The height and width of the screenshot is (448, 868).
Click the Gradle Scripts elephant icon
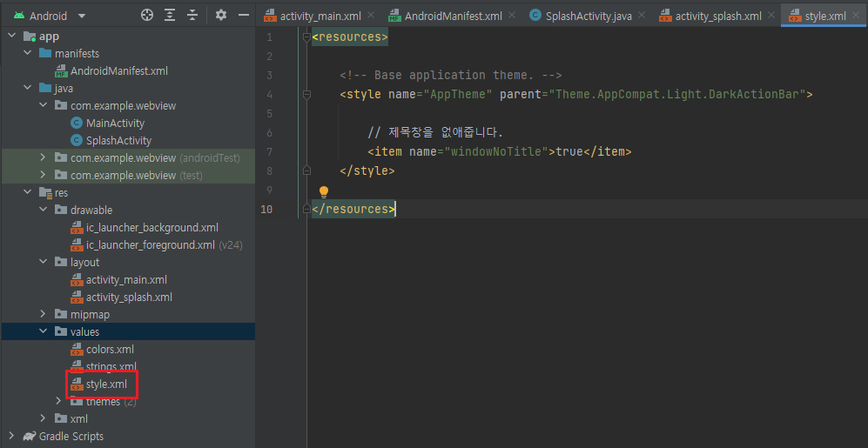point(30,436)
